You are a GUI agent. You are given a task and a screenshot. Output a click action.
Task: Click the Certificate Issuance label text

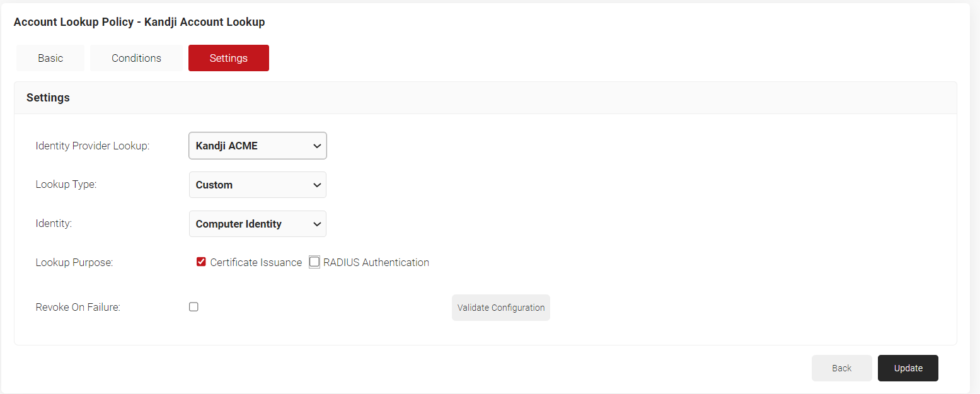[x=256, y=262]
